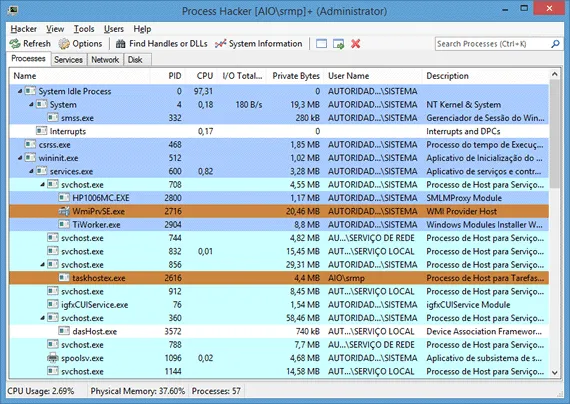
Task: Select the igfxCUIService.exe process name
Action: click(95, 305)
